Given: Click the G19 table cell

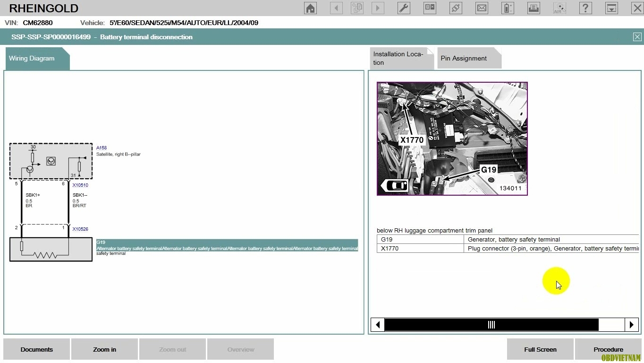Looking at the screenshot, I should pyautogui.click(x=420, y=240).
